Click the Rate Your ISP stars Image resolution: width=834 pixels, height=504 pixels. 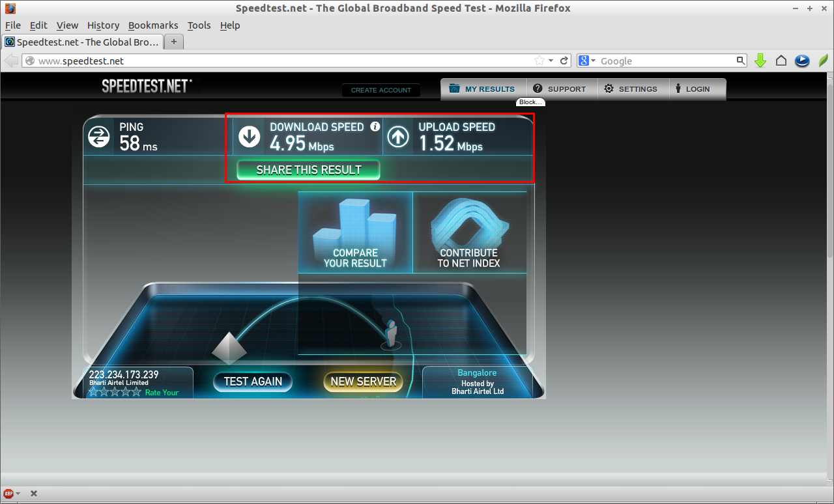115,393
